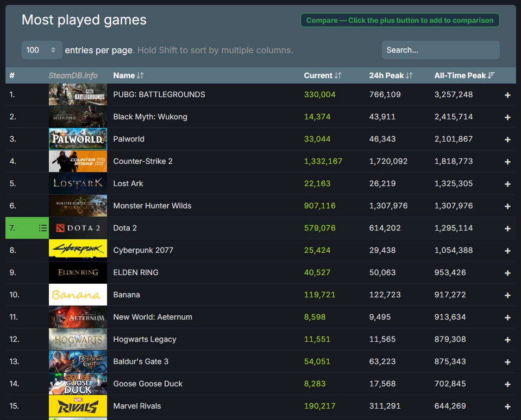Open the Goose Goose Duck link
The image size is (521, 420).
click(148, 384)
